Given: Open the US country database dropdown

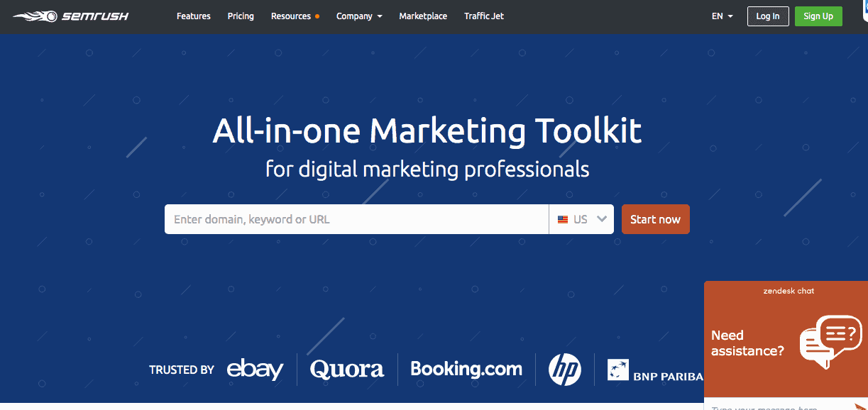Looking at the screenshot, I should 581,219.
